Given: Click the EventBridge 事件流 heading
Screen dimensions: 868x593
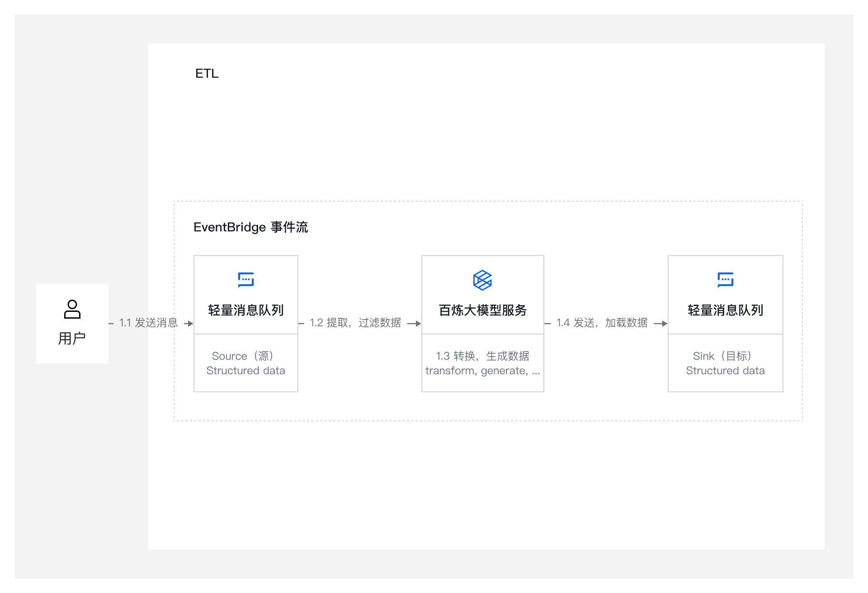Looking at the screenshot, I should pyautogui.click(x=250, y=227).
